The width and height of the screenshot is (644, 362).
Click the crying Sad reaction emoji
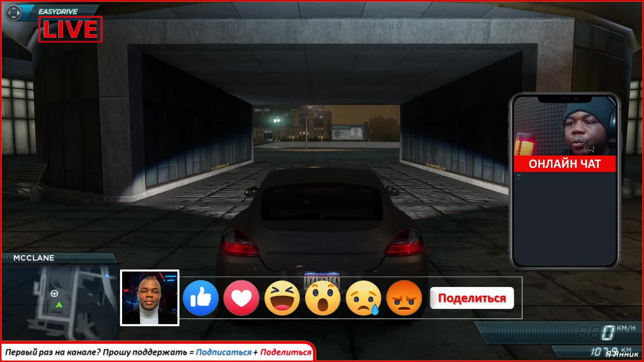(x=363, y=298)
